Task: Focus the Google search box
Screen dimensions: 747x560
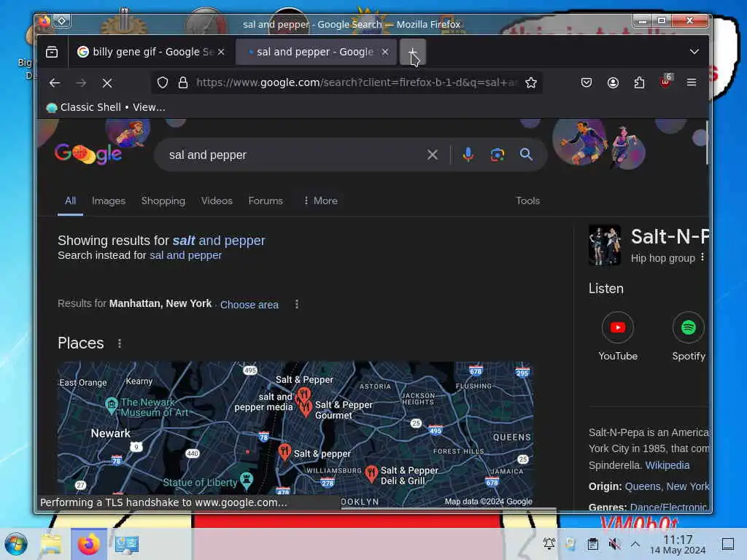Action: click(293, 155)
